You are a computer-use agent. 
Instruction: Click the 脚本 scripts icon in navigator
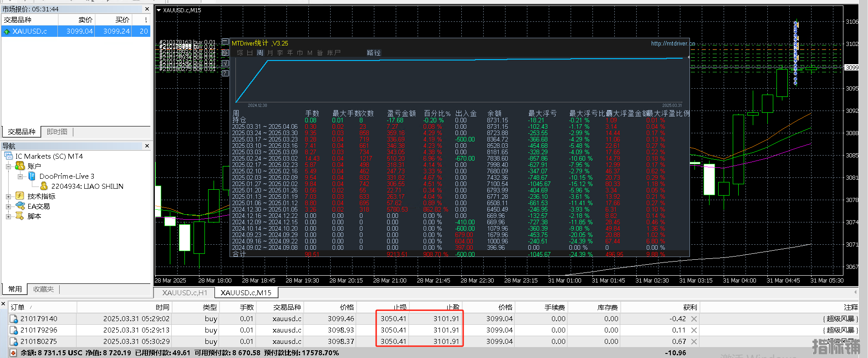click(20, 216)
